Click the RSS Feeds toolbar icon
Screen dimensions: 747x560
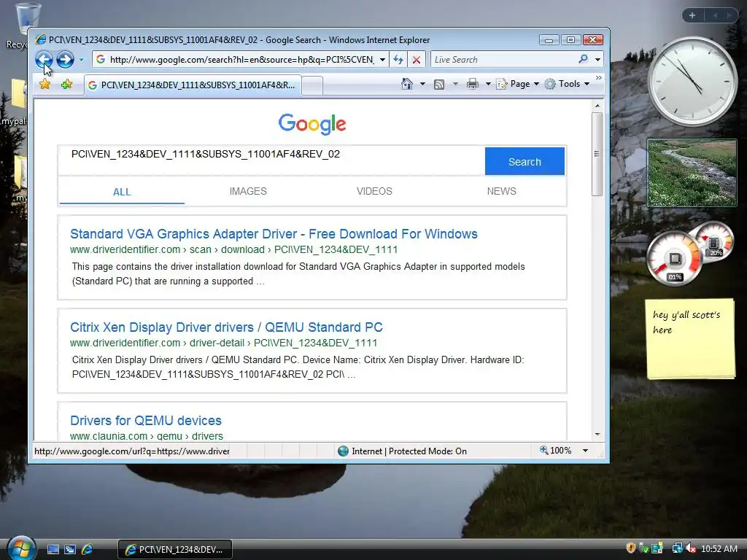tap(439, 85)
